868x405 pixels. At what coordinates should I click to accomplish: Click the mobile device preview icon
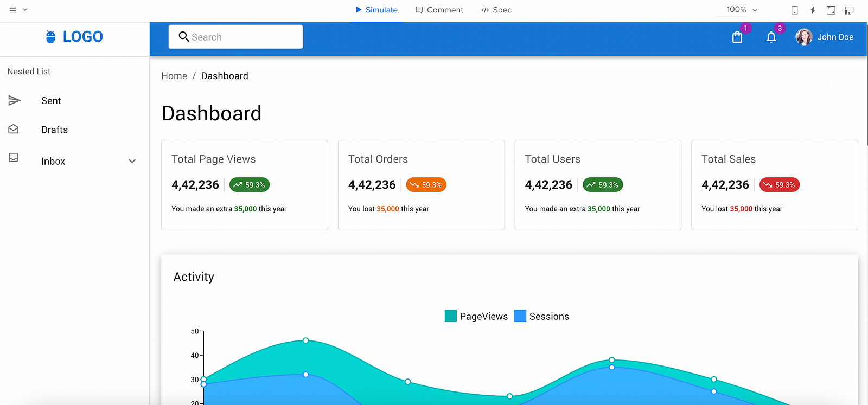[x=794, y=10]
